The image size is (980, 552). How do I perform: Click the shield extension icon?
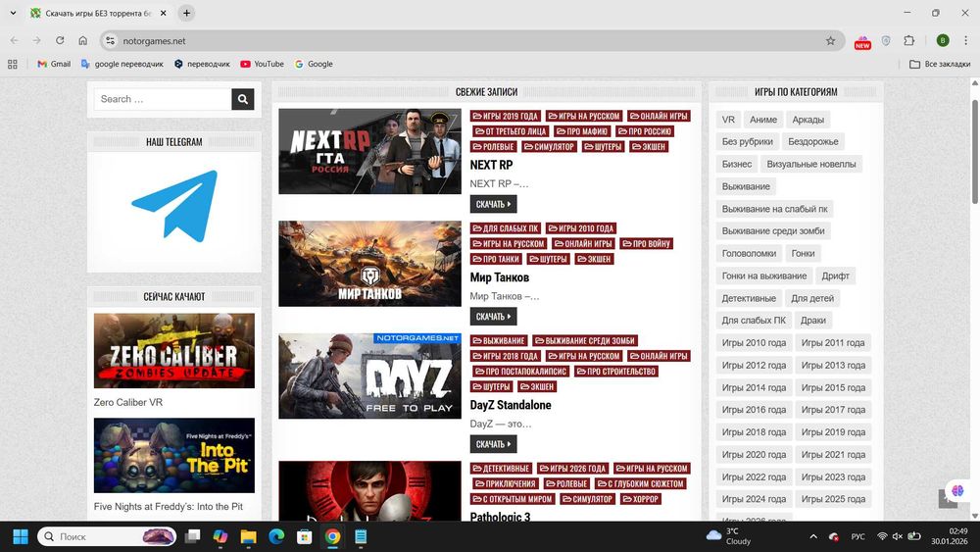[886, 40]
